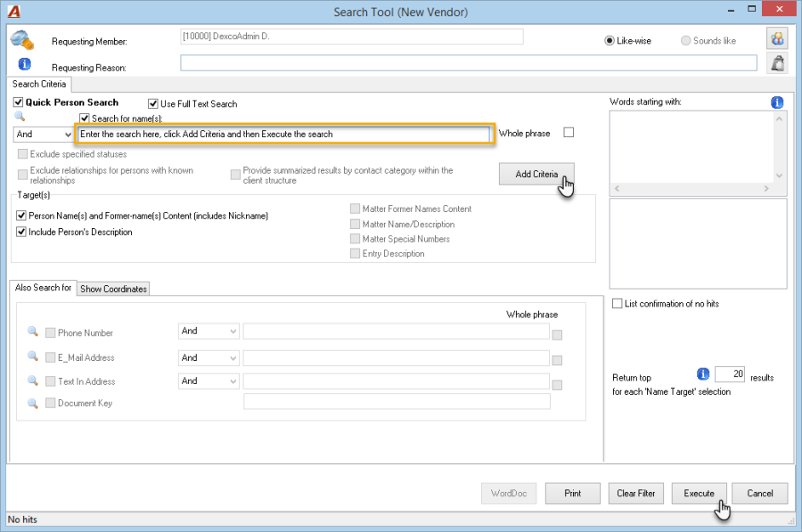Click the Document Key text field
Image resolution: width=802 pixels, height=532 pixels.
pyautogui.click(x=397, y=402)
